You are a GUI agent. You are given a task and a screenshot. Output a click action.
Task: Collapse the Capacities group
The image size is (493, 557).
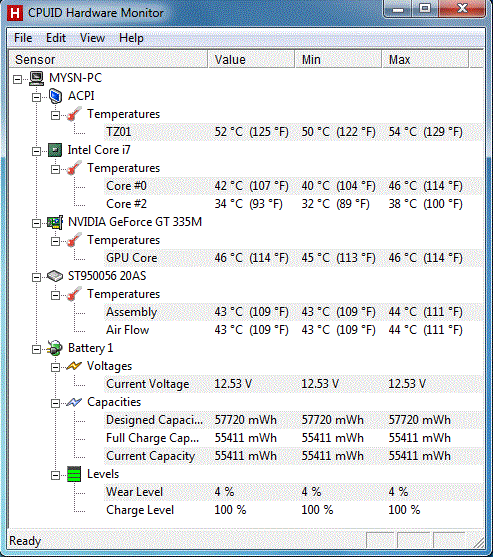pyautogui.click(x=55, y=404)
